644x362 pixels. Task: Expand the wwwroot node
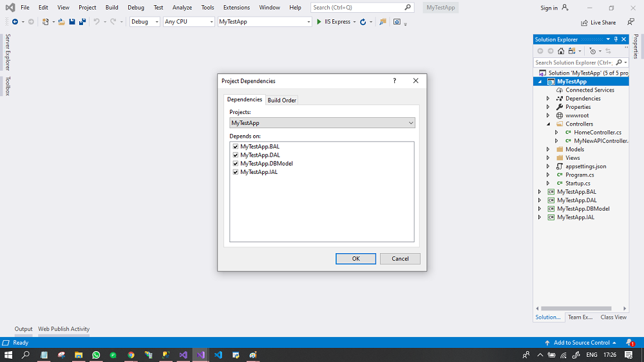(548, 115)
